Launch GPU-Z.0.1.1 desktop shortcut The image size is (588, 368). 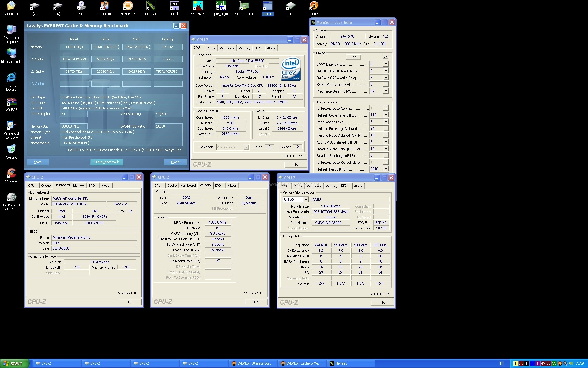(x=244, y=8)
